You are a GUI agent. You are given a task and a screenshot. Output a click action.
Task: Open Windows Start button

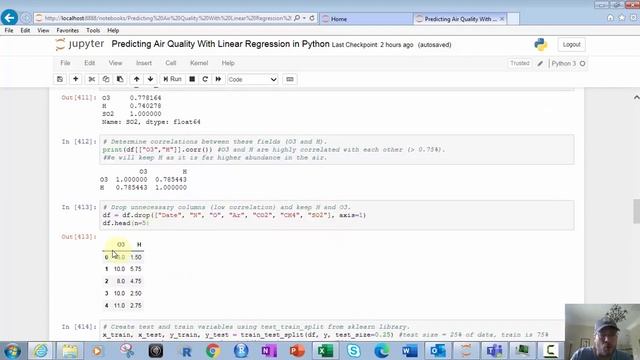12,351
